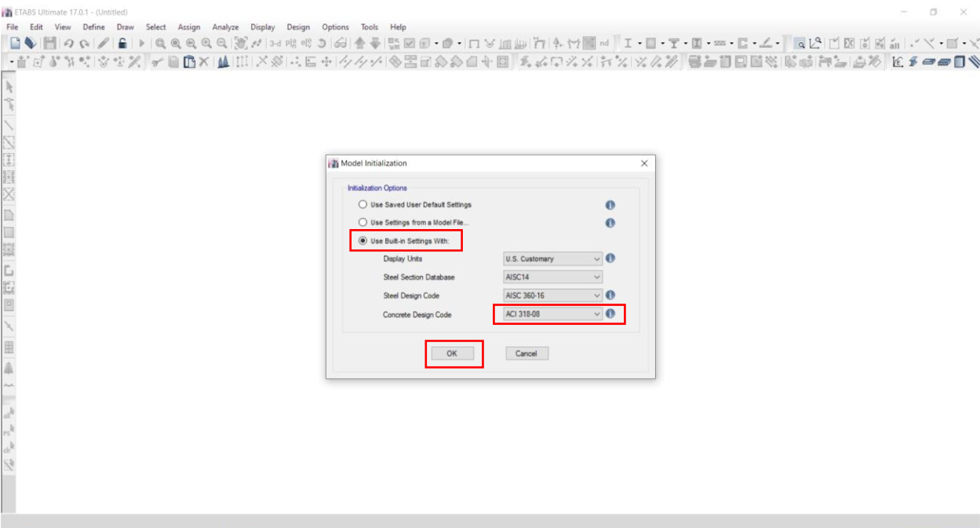Open the Concrete Design Code dropdown
This screenshot has width=980, height=528.
pyautogui.click(x=552, y=314)
